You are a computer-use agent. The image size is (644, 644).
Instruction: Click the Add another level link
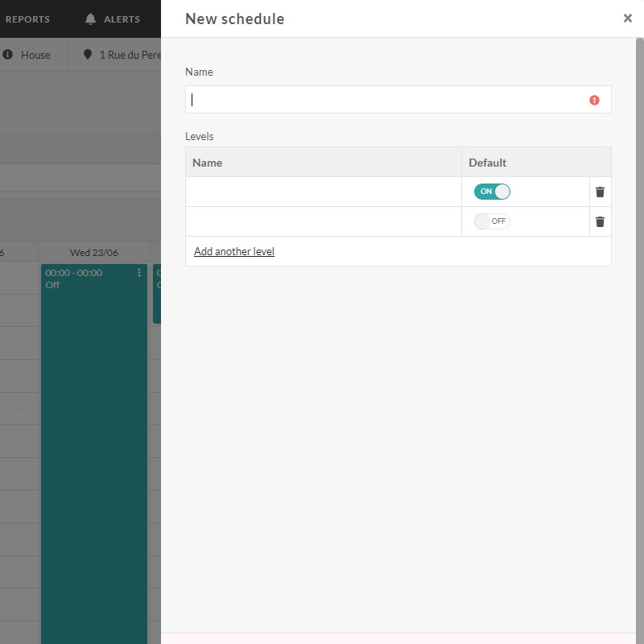click(x=233, y=251)
